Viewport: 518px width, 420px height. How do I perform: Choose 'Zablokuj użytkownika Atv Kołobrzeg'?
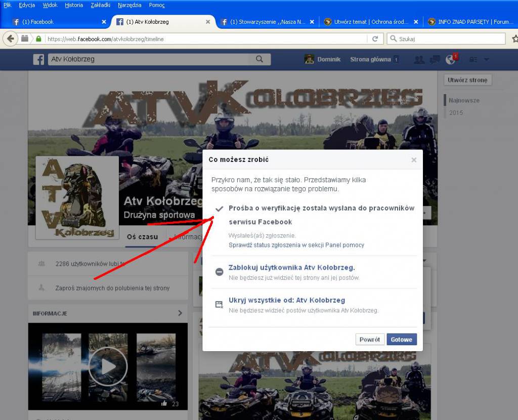[292, 268]
